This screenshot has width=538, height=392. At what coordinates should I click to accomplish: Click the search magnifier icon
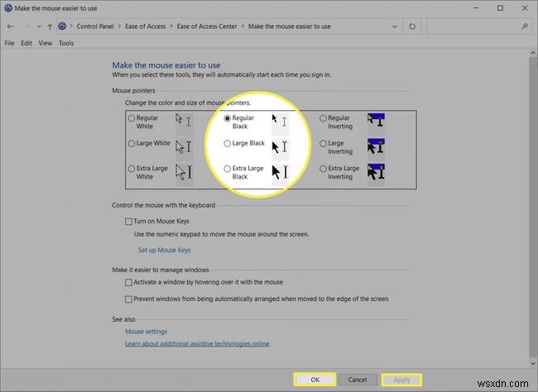tap(524, 26)
